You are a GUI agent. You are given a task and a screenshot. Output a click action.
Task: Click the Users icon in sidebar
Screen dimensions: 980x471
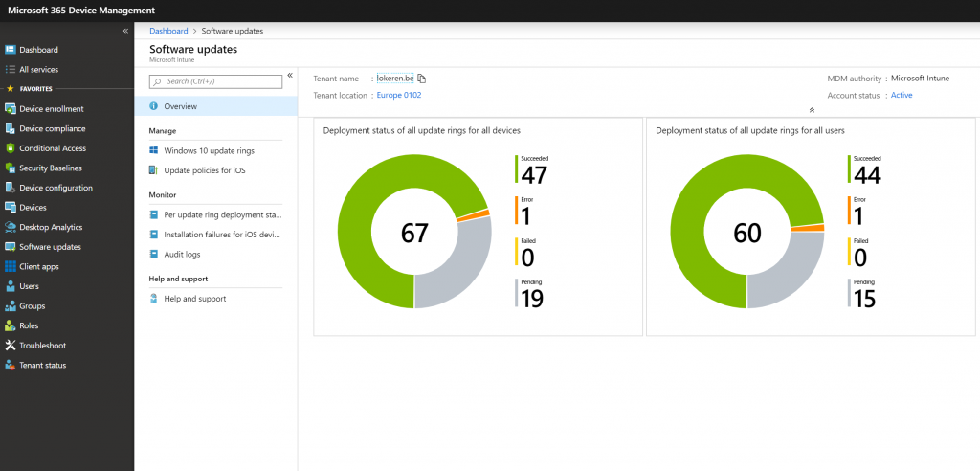(10, 286)
